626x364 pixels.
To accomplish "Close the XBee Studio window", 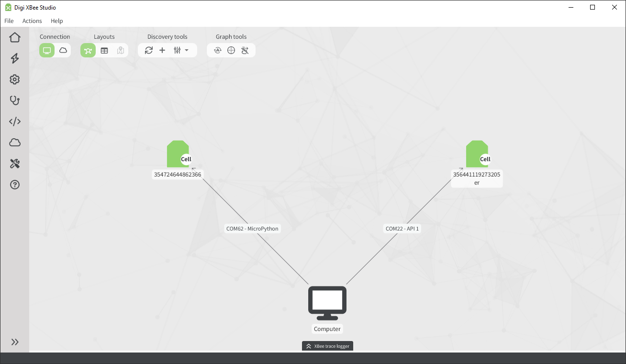I will coord(615,7).
